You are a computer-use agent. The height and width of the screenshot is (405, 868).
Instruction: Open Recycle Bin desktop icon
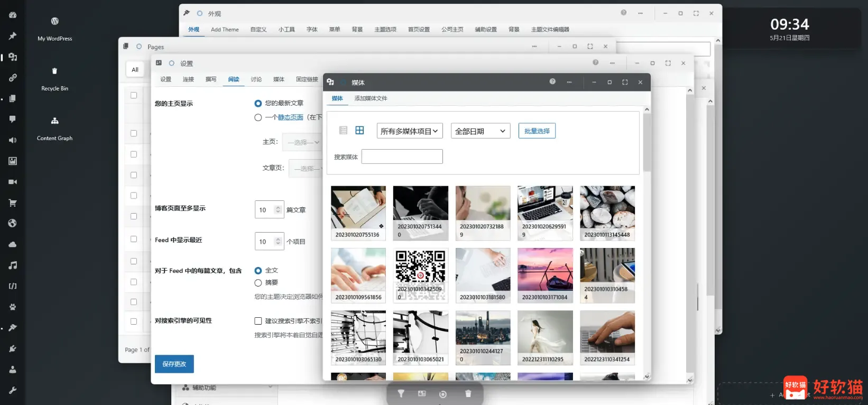pos(54,78)
